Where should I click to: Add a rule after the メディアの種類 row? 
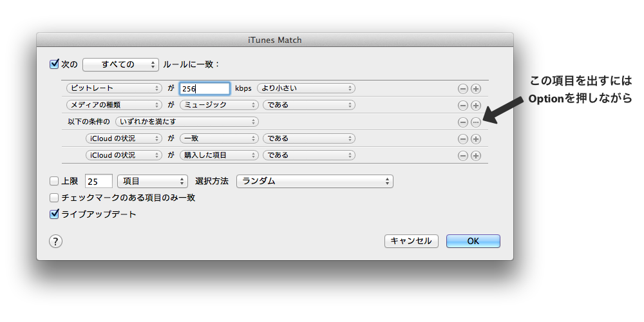coord(476,106)
